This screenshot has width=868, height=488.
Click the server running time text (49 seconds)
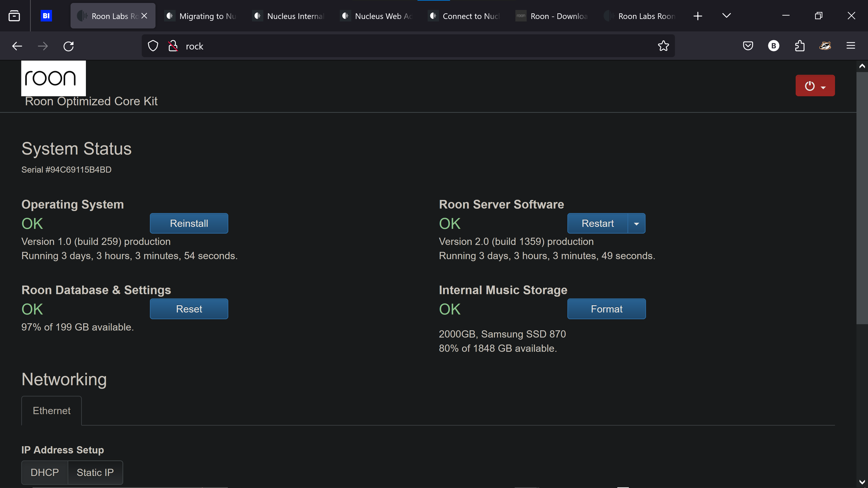[x=547, y=256]
